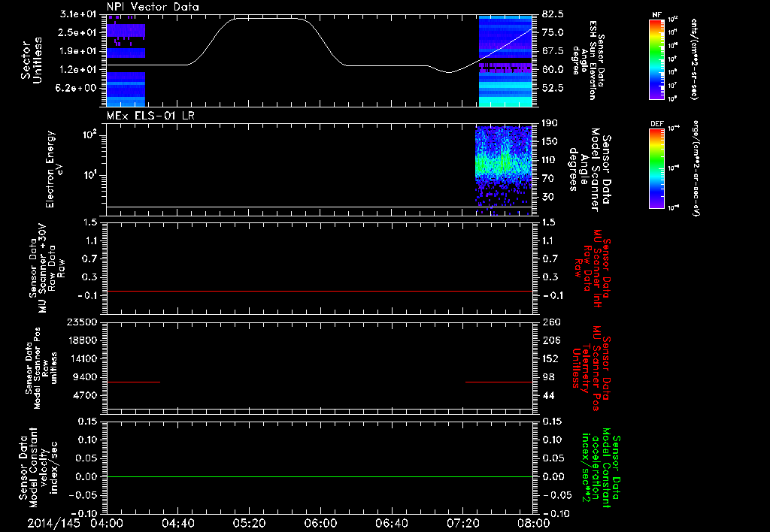Click the "44" telemetry tick label
The width and height of the screenshot is (770, 532).
pyautogui.click(x=548, y=395)
